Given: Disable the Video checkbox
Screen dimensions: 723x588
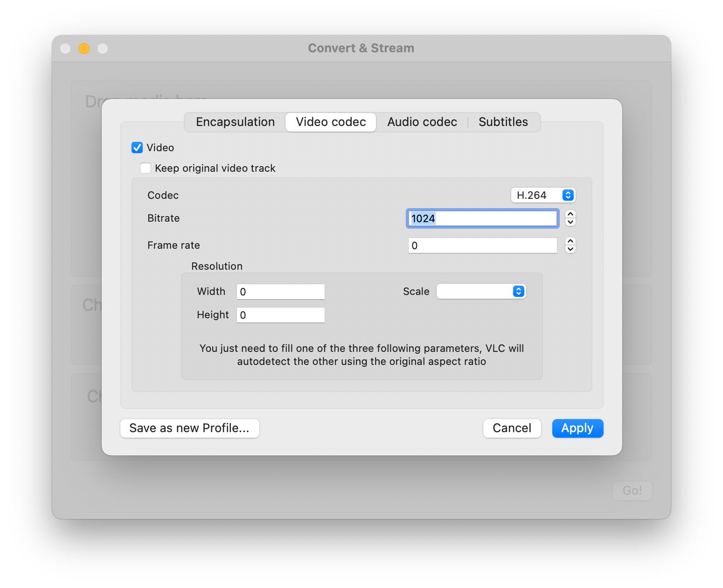Looking at the screenshot, I should point(137,147).
